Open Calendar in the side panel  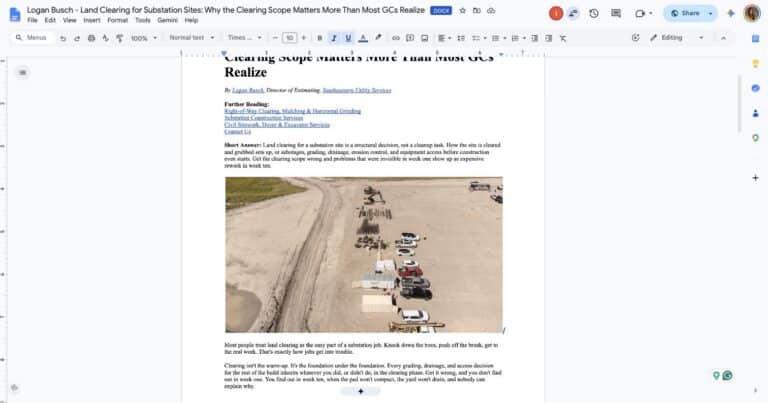(755, 39)
